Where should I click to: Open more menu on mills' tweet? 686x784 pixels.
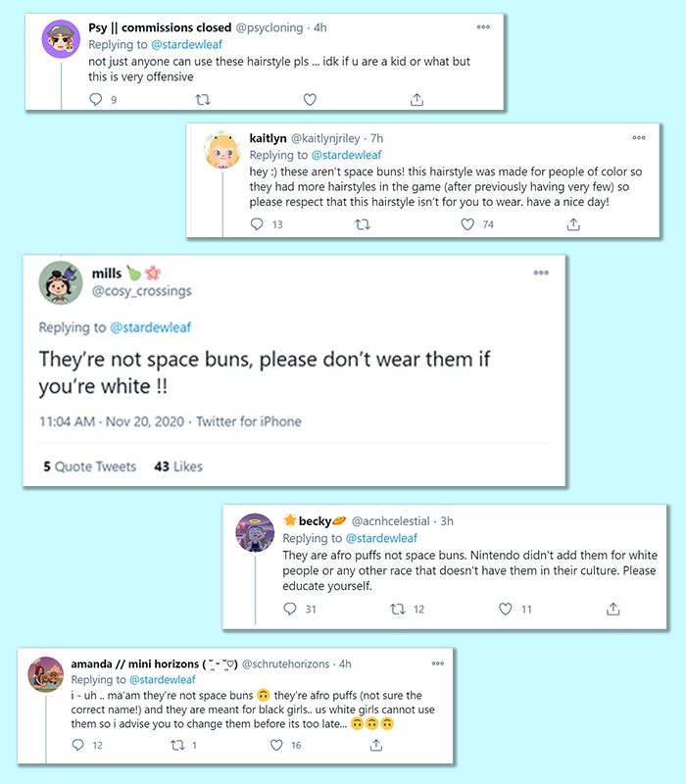point(541,272)
